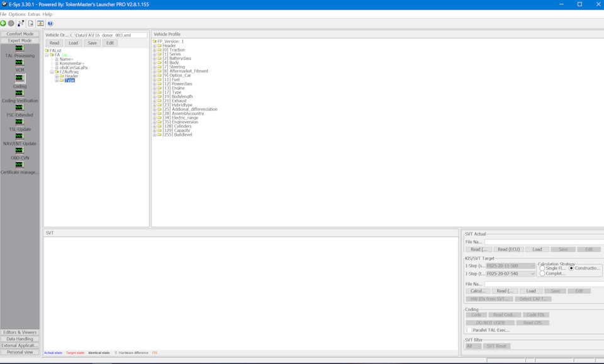
Task: Expand the [8] Aftermarket_Fitment node
Action: click(x=155, y=71)
